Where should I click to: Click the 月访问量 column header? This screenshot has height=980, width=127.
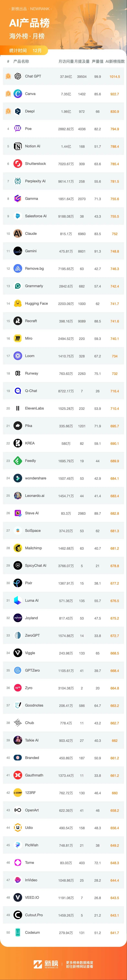[66, 61]
